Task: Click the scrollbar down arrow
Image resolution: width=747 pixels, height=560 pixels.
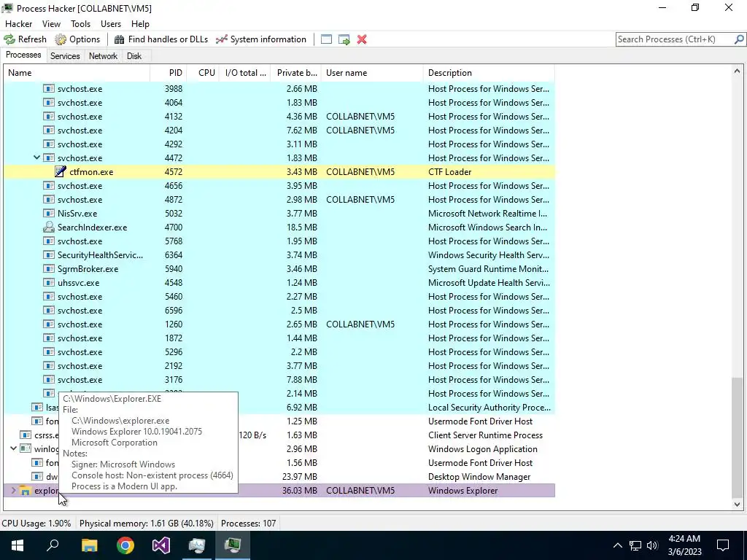Action: coord(737,505)
